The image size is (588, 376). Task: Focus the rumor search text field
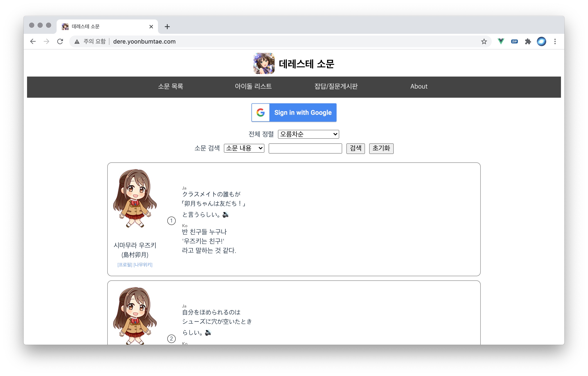click(305, 148)
